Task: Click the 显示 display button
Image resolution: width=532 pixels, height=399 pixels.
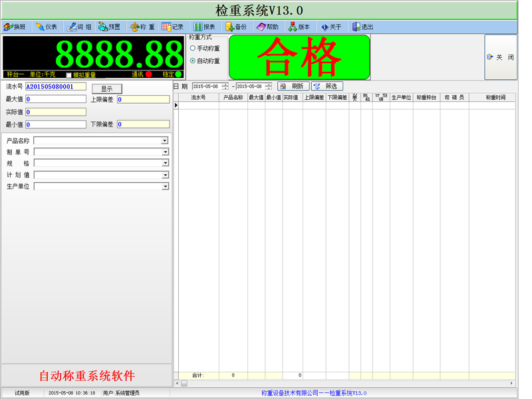Action: click(107, 89)
